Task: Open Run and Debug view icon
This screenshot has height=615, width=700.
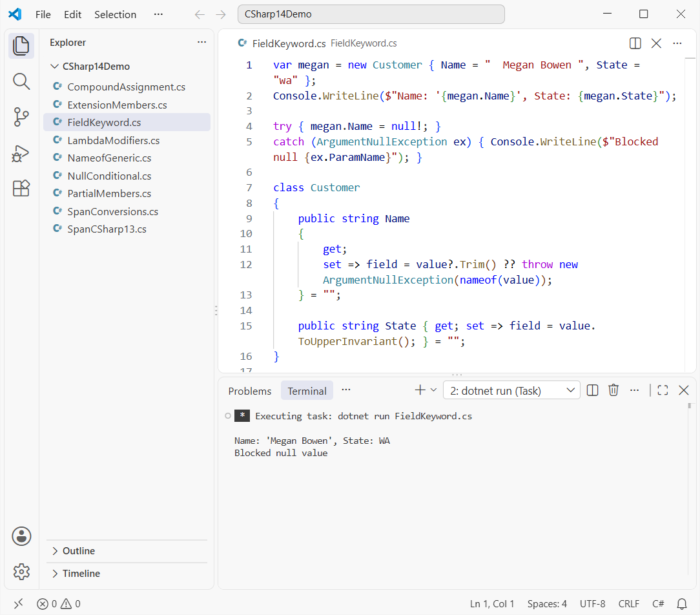Action: coord(21,153)
